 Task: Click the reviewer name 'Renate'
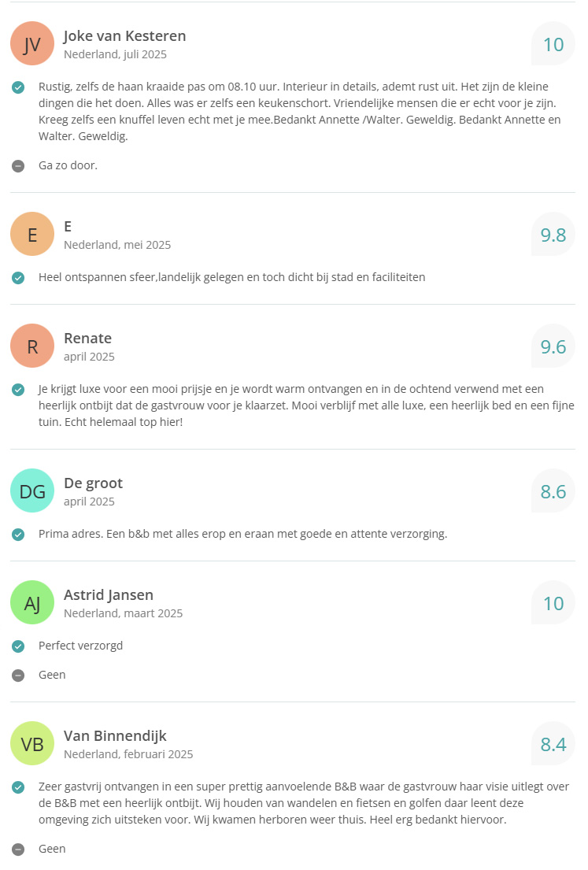tap(87, 339)
